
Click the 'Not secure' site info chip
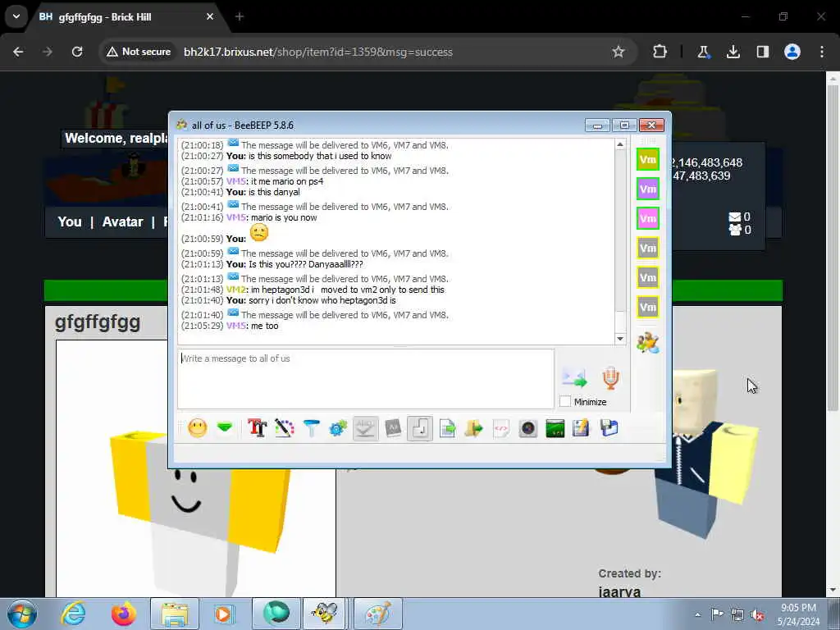139,52
